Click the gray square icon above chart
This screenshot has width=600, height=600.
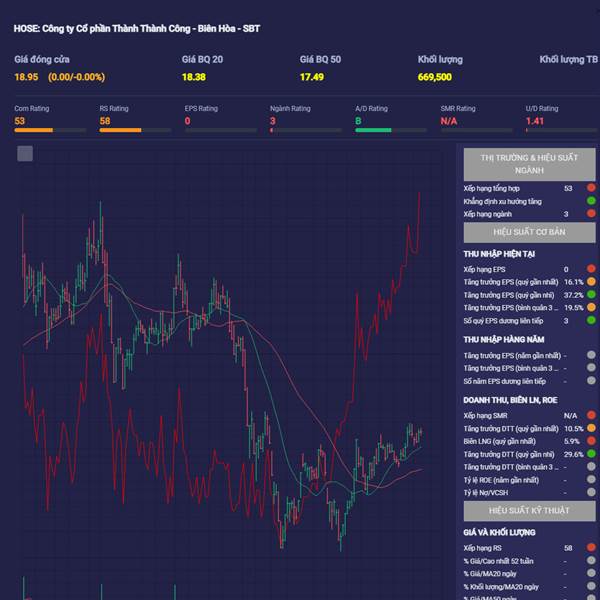pyautogui.click(x=25, y=153)
